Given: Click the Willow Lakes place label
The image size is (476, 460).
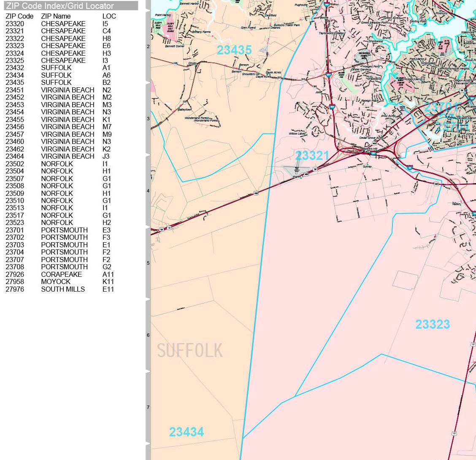Looking at the screenshot, I should point(297,134).
